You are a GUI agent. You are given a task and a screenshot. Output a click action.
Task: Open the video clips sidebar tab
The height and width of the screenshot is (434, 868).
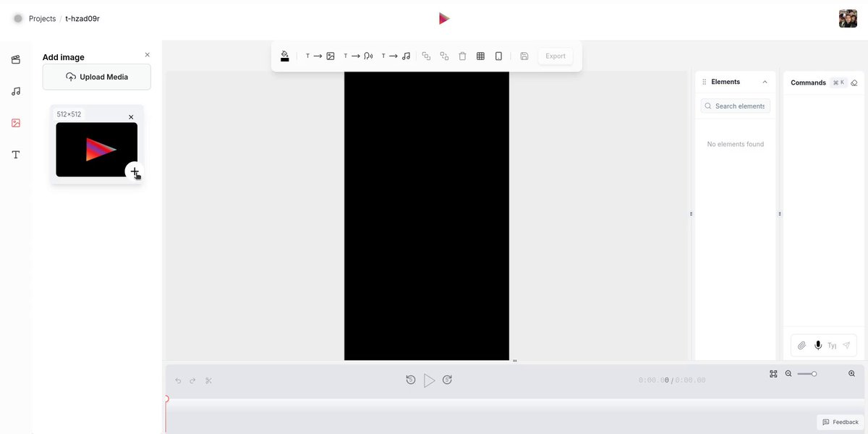[16, 59]
